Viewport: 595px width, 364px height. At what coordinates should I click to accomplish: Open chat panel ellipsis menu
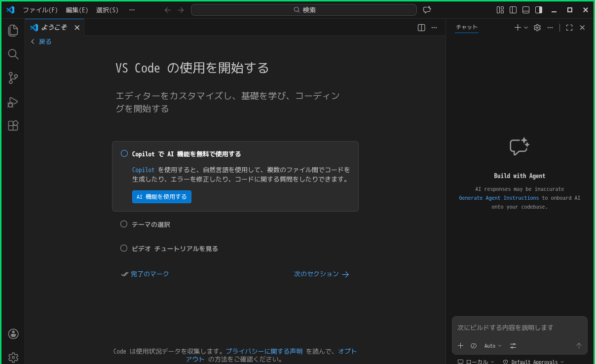550,28
